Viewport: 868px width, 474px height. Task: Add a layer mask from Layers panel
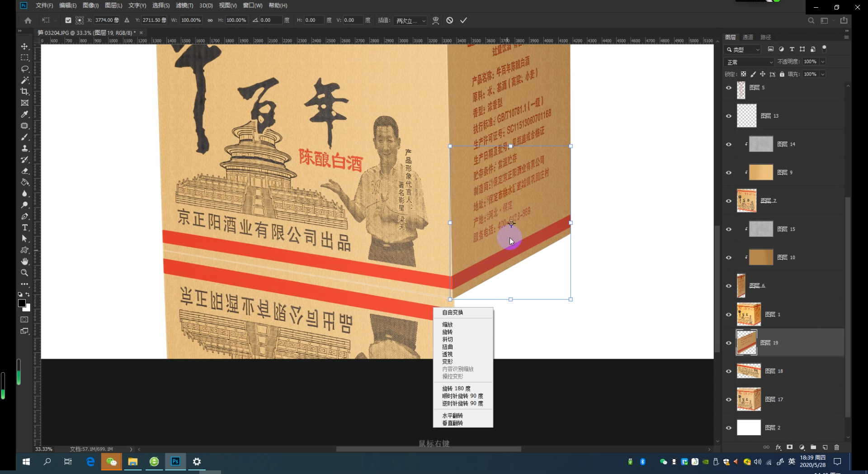click(x=789, y=447)
